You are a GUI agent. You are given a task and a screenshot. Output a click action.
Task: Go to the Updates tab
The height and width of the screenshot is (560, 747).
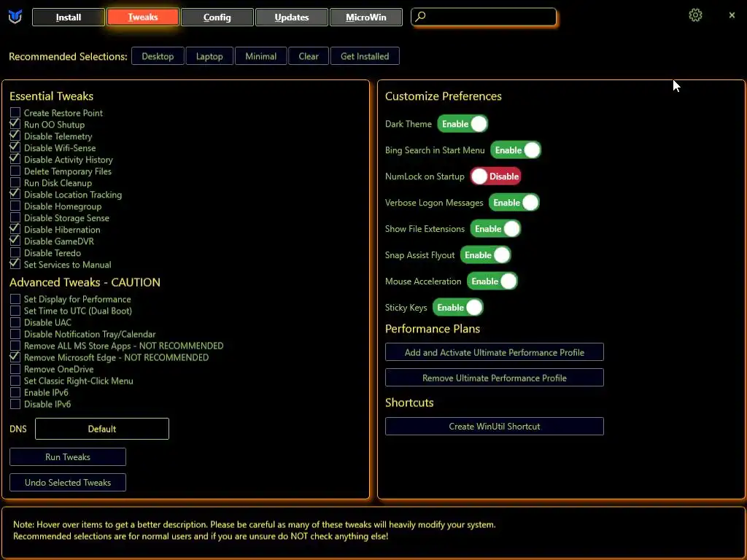292,17
